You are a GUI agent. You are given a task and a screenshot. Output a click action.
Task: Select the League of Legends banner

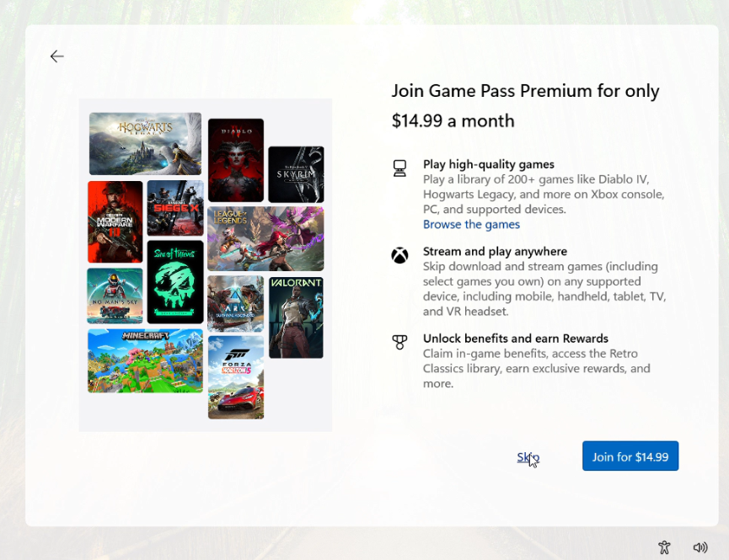pos(265,238)
